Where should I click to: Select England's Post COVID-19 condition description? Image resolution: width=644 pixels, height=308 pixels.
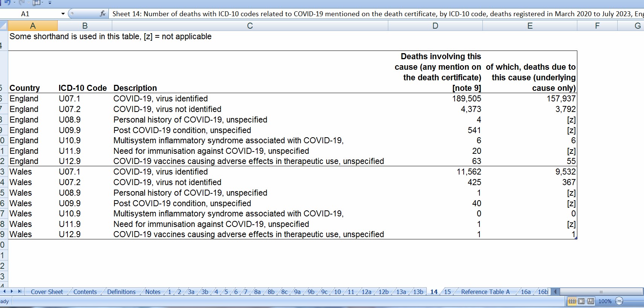250,130
